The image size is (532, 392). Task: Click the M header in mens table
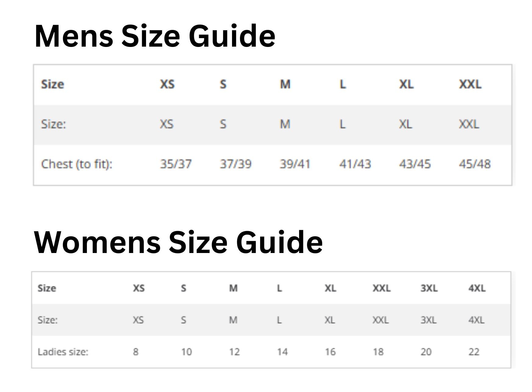285,84
